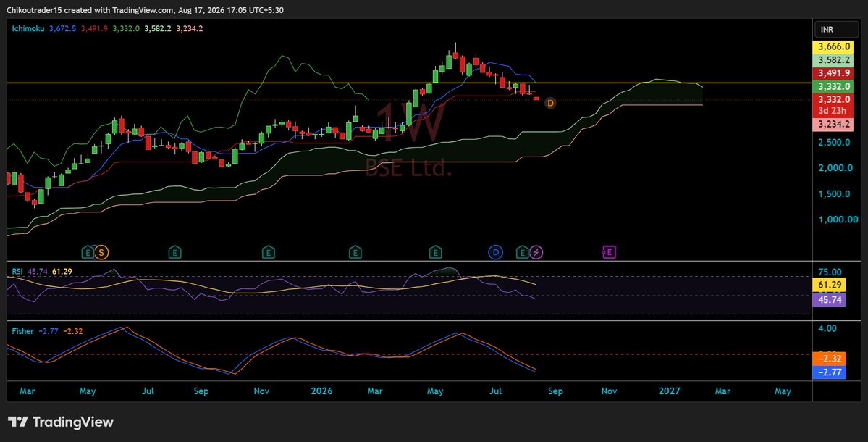Click the orange S split icon
868x442 pixels.
coord(101,253)
